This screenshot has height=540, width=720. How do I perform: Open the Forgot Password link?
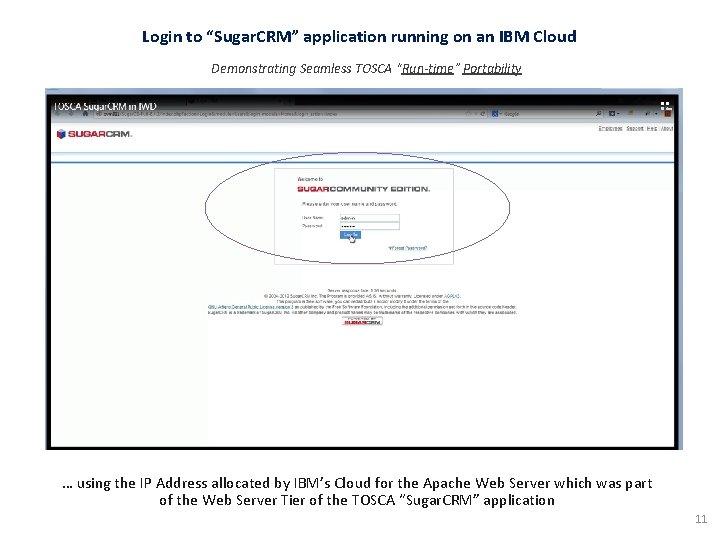(x=408, y=248)
